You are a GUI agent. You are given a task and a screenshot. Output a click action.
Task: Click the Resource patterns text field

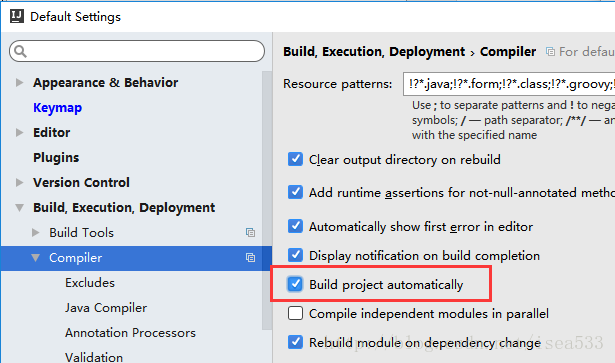click(x=509, y=84)
